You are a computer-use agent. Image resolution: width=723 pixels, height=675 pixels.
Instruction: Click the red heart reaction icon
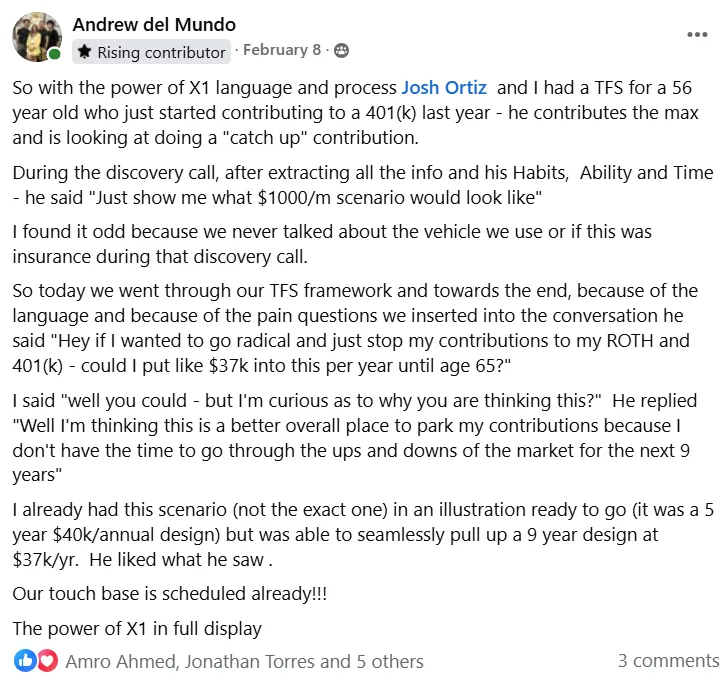(x=47, y=661)
